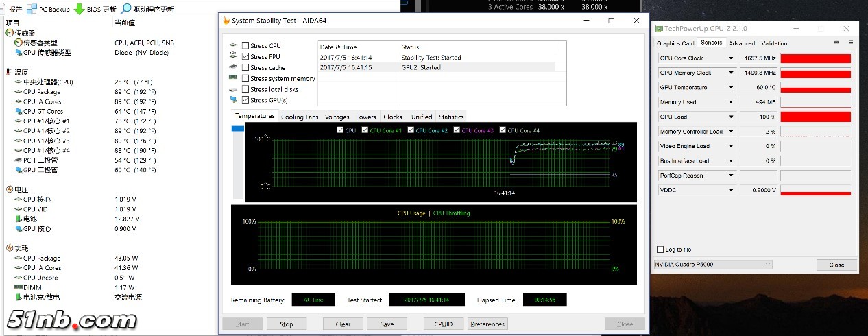The height and width of the screenshot is (336, 868).
Task: Enable the Stress cache checkbox
Action: click(x=245, y=68)
